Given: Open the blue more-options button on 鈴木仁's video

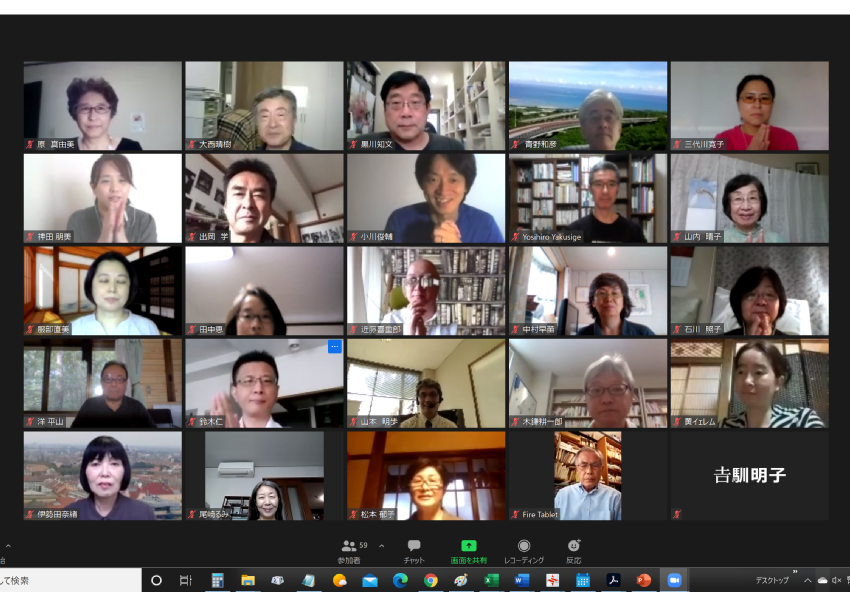Looking at the screenshot, I should click(334, 346).
